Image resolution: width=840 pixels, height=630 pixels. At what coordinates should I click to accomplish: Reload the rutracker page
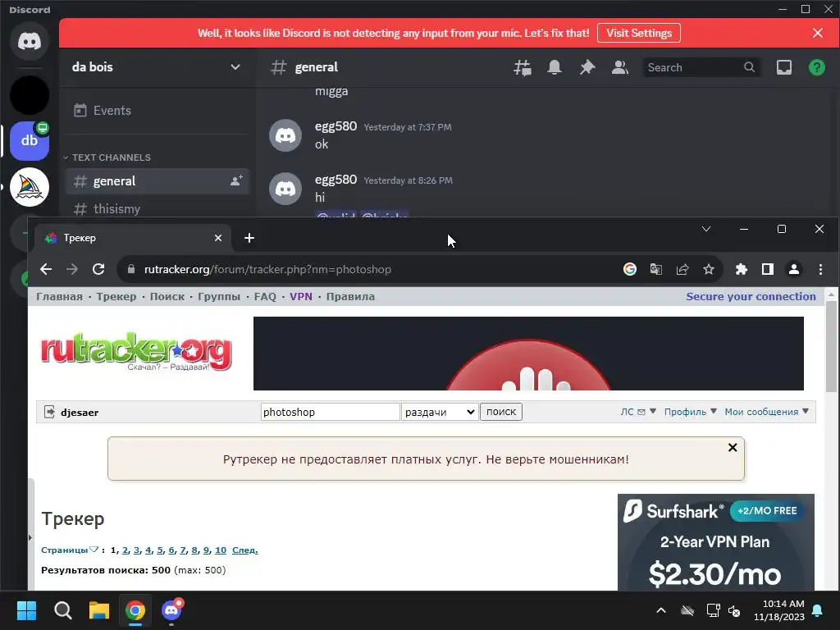click(x=98, y=269)
